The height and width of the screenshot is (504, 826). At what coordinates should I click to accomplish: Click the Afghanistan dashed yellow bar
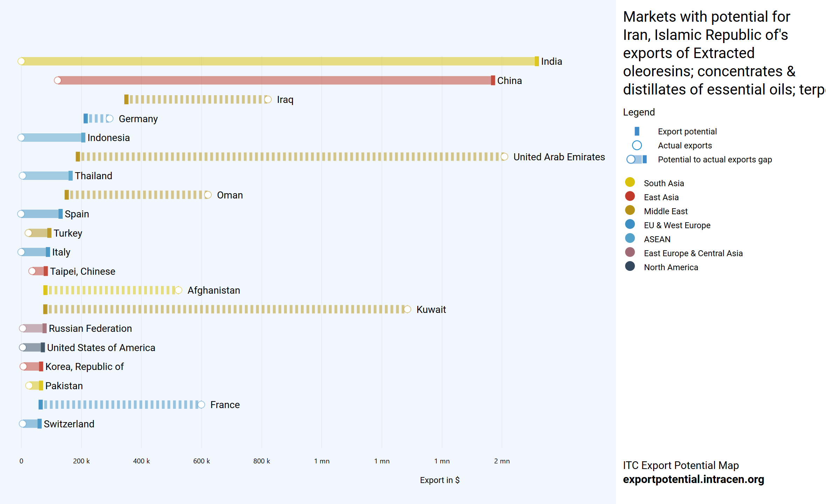[112, 290]
